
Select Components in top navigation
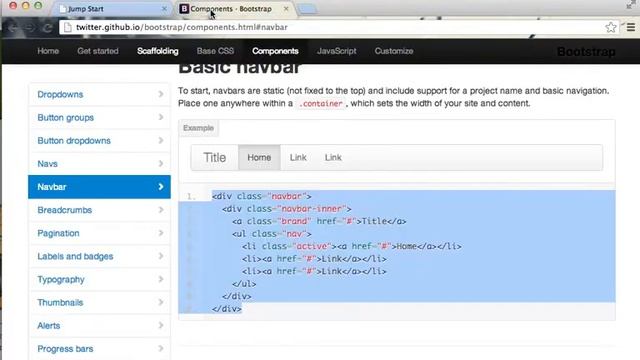tap(275, 51)
